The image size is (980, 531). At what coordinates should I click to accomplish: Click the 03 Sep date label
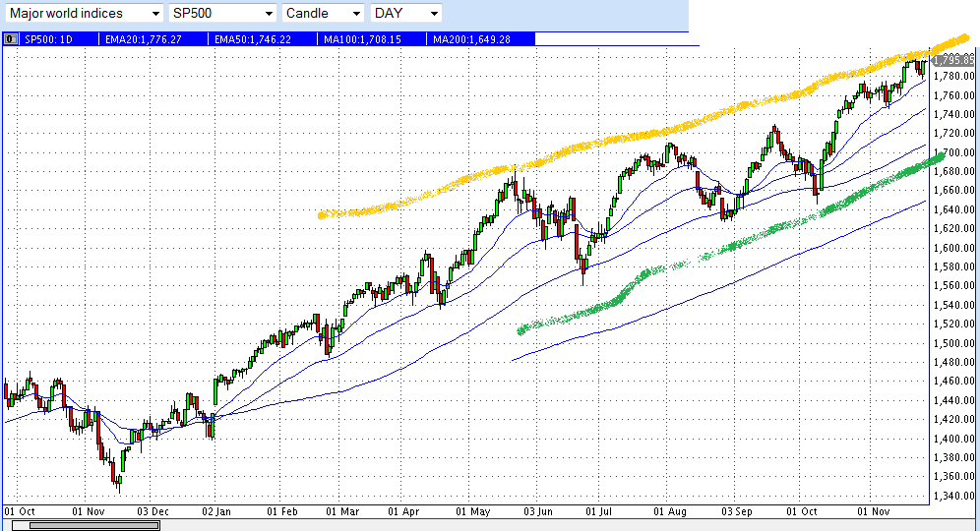point(737,511)
